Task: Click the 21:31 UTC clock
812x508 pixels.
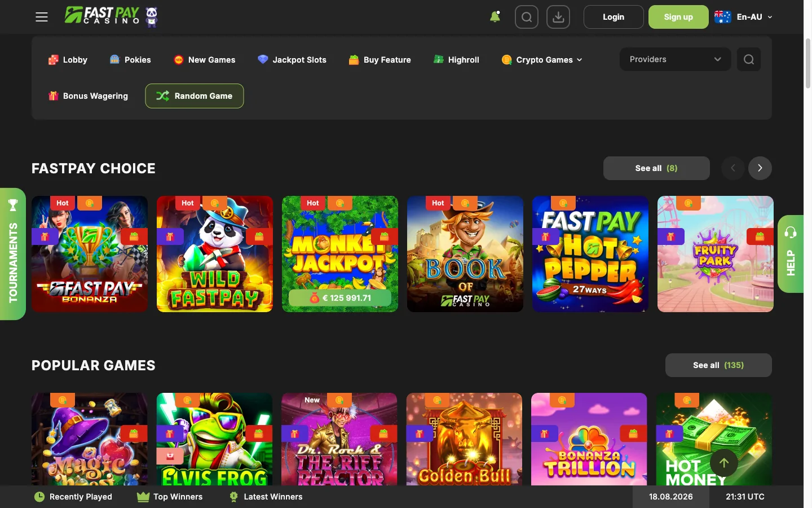Action: point(745,497)
